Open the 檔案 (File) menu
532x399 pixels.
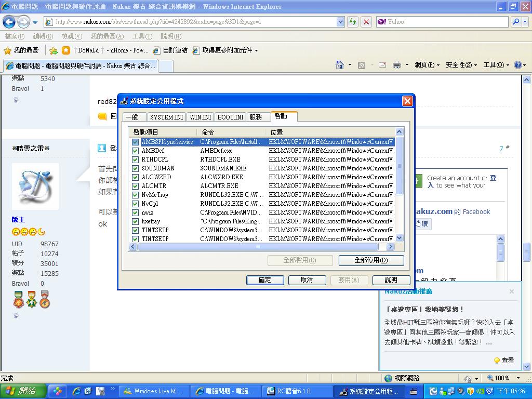point(15,36)
